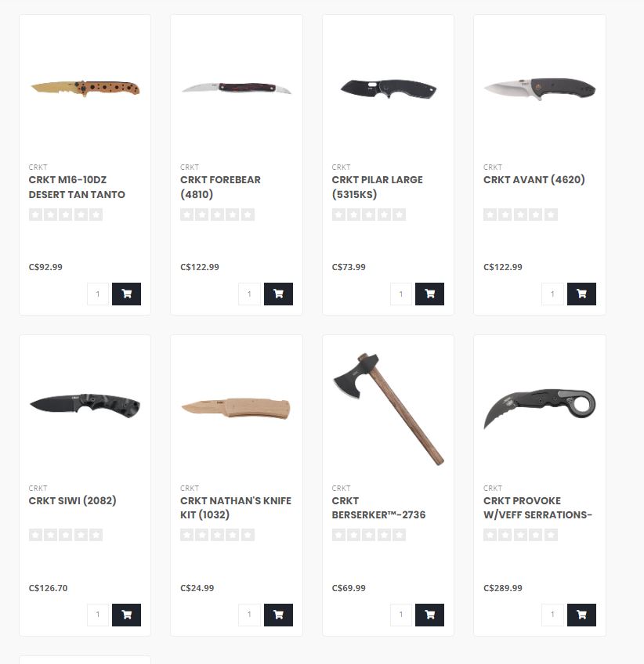The width and height of the screenshot is (644, 664).
Task: Add CRKT Forebear (4810) to cart
Action: 278,294
